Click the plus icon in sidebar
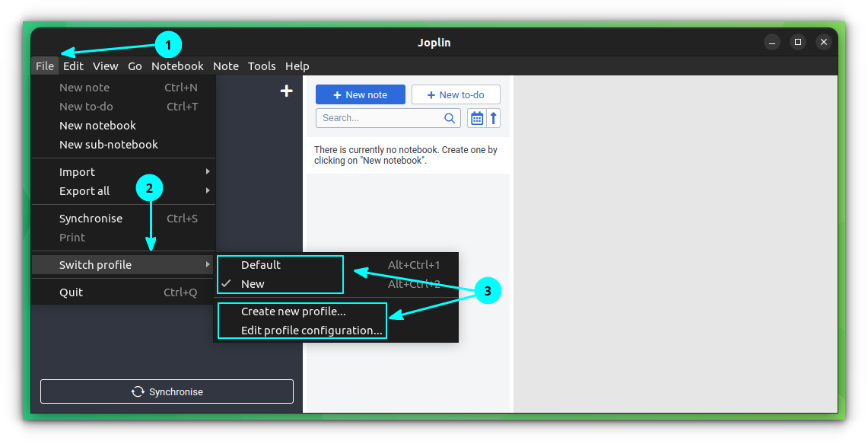The width and height of the screenshot is (868, 444). click(286, 91)
